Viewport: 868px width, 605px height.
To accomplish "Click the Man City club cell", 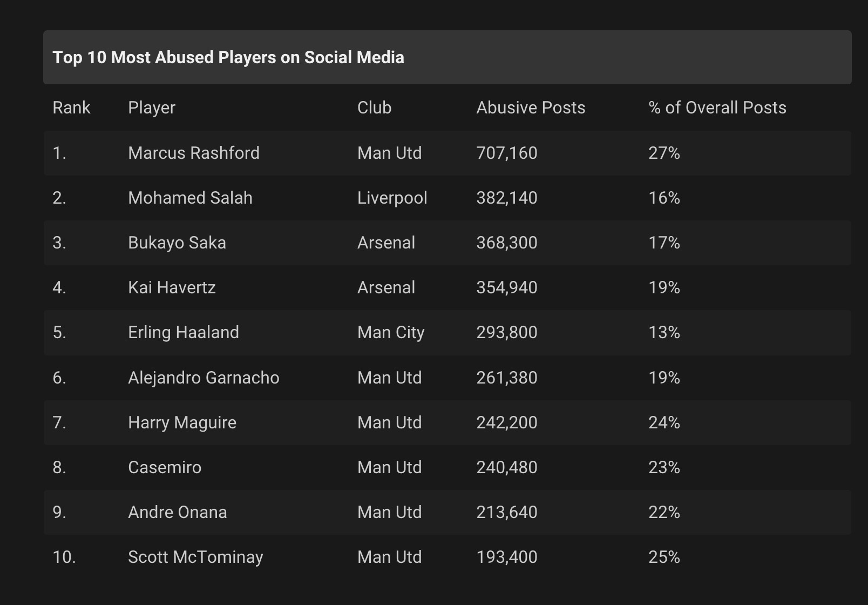I will (391, 332).
